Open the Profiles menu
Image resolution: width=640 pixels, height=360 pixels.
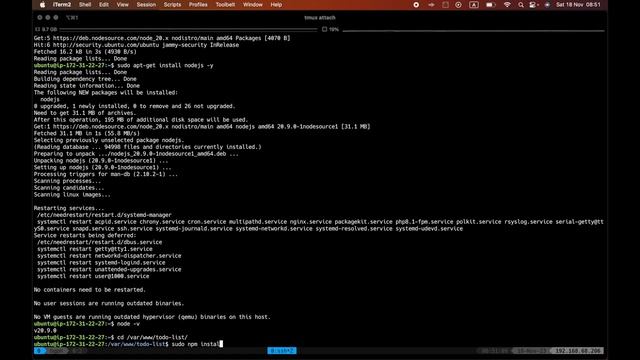click(198, 5)
